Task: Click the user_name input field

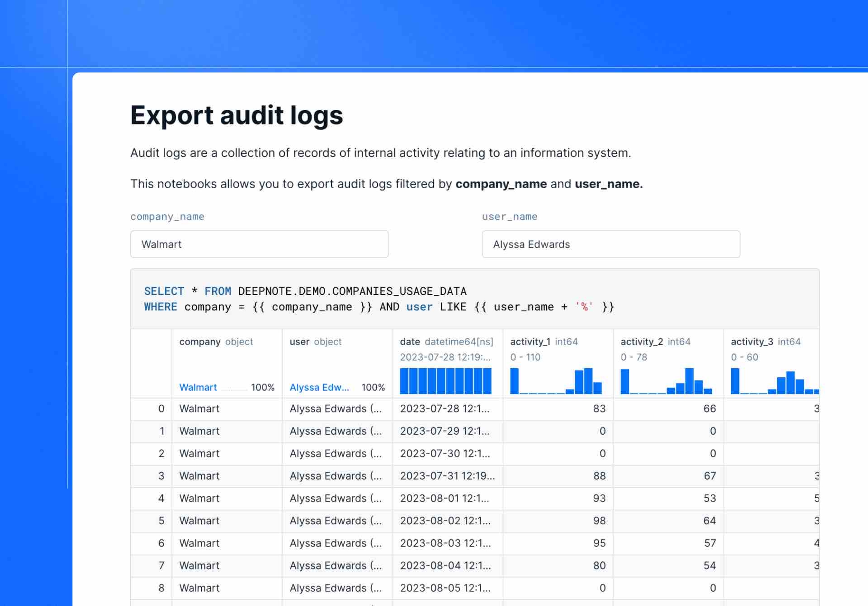Action: point(611,244)
